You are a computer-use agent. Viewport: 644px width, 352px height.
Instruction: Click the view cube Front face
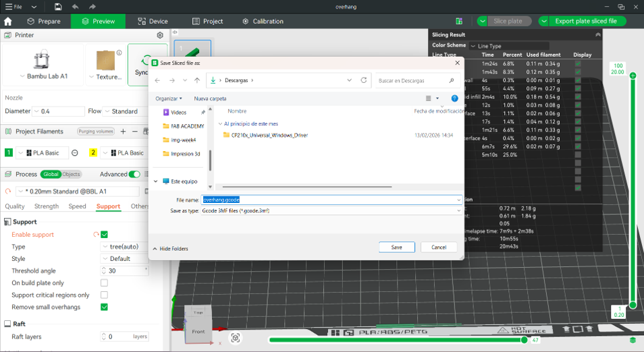[x=198, y=332]
